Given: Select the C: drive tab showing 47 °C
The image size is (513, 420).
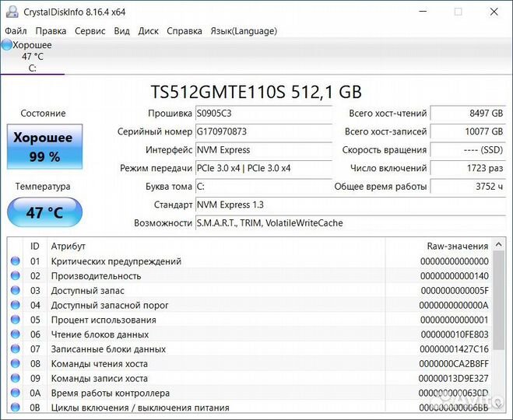Looking at the screenshot, I should (33, 57).
